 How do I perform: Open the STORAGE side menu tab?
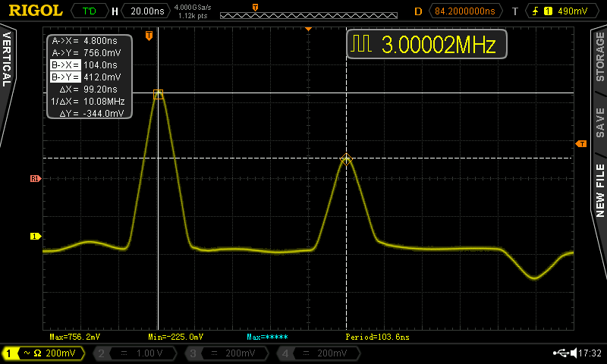600,57
